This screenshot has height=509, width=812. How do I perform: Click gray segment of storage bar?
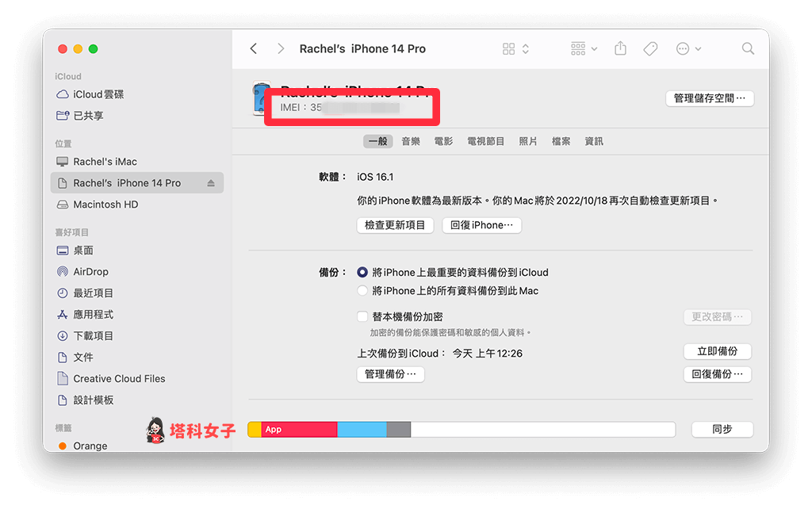pyautogui.click(x=399, y=429)
